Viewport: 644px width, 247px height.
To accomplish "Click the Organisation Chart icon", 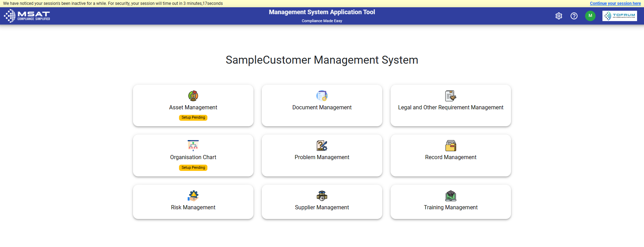I will (193, 146).
